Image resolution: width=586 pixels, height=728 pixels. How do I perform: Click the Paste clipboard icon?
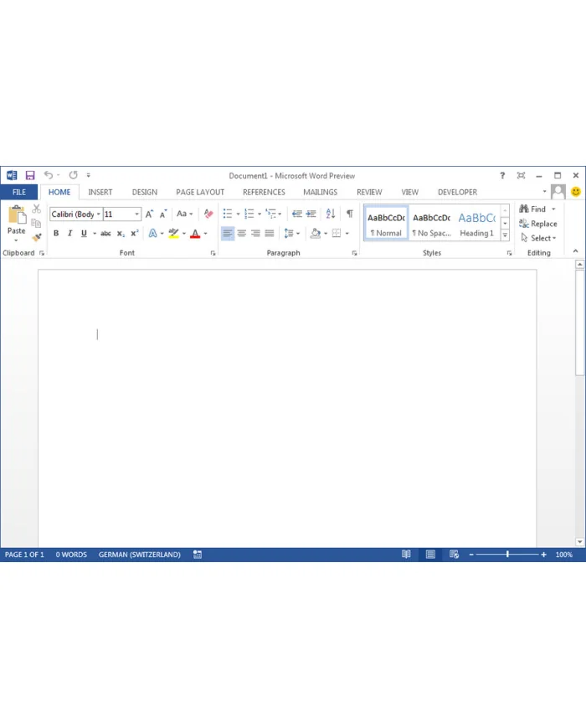click(x=17, y=215)
